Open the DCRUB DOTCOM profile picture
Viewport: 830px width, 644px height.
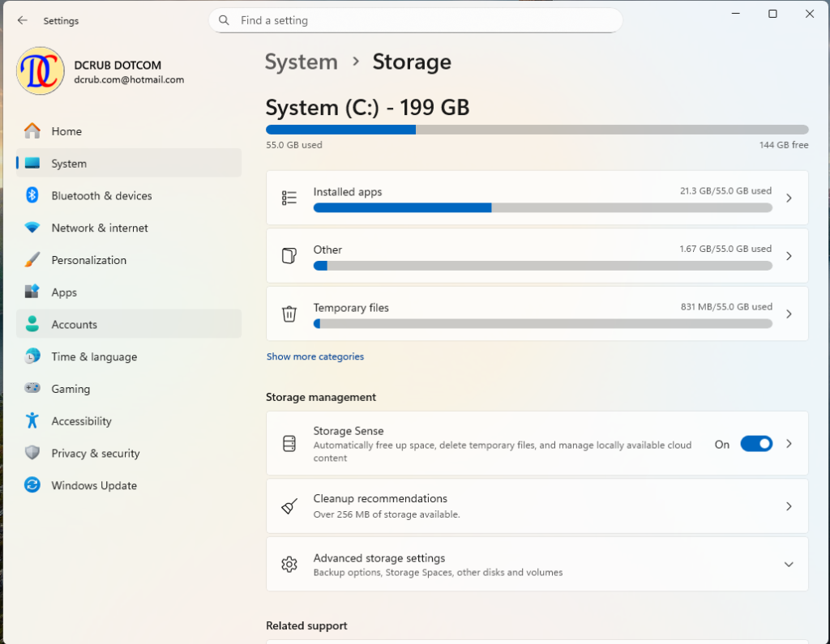click(41, 71)
